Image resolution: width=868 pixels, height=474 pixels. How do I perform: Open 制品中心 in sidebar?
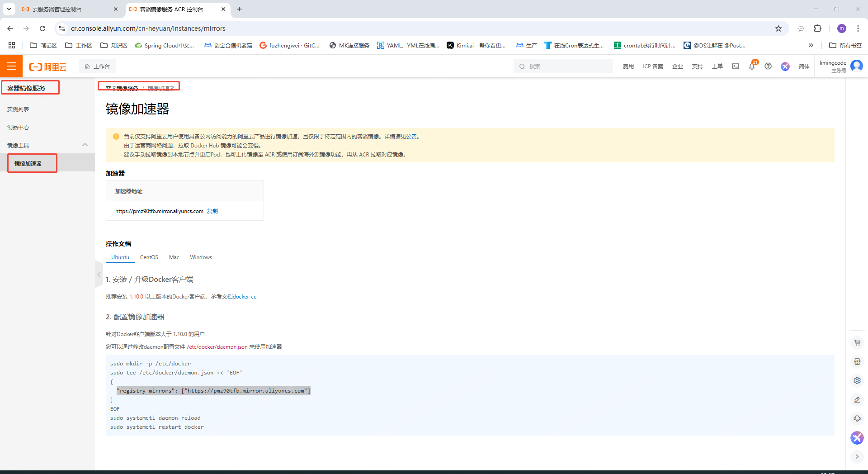point(18,127)
